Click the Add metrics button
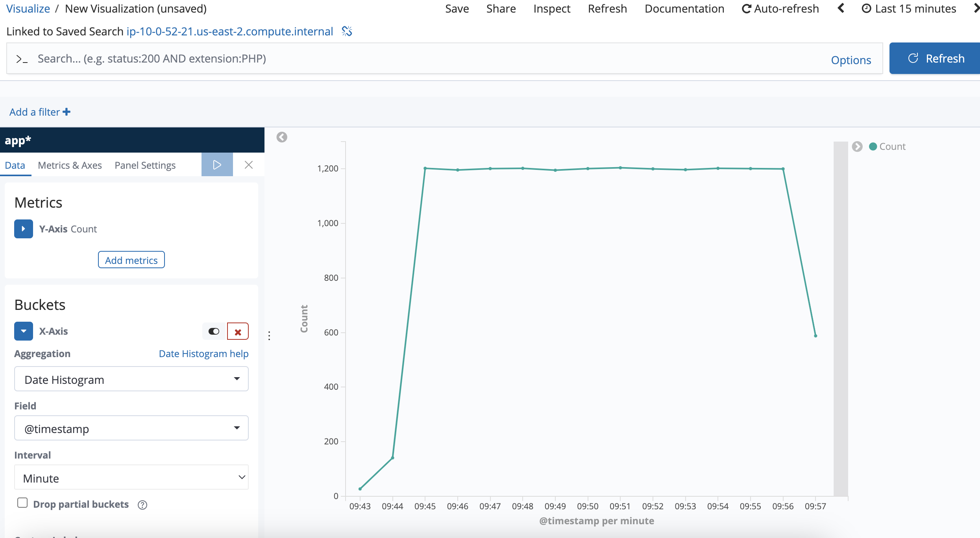 pos(131,260)
